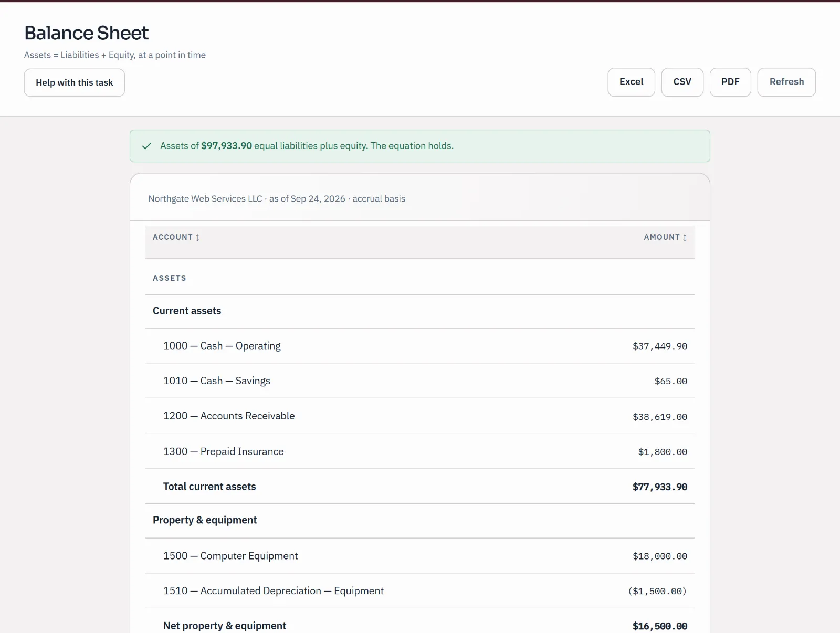This screenshot has width=840, height=633.
Task: Click the ($1,500.00) depreciation amount
Action: pos(658,592)
